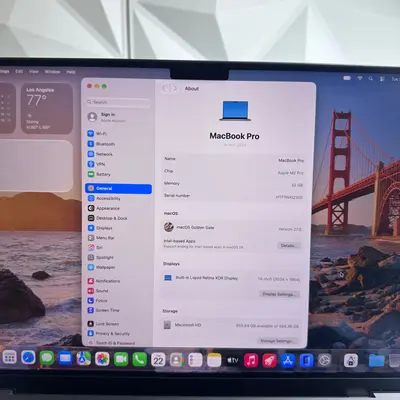This screenshot has height=400, width=400.
Task: Go forward with the right chevron
Action: pos(175,88)
